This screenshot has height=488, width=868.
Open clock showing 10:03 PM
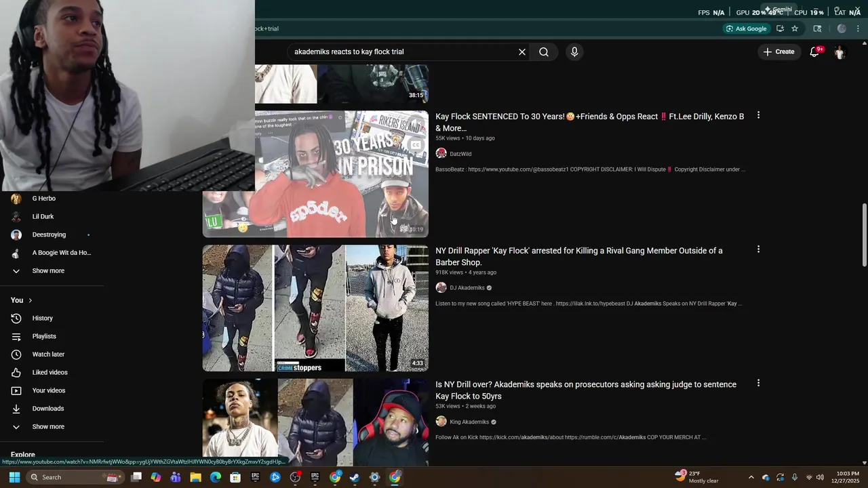click(848, 477)
